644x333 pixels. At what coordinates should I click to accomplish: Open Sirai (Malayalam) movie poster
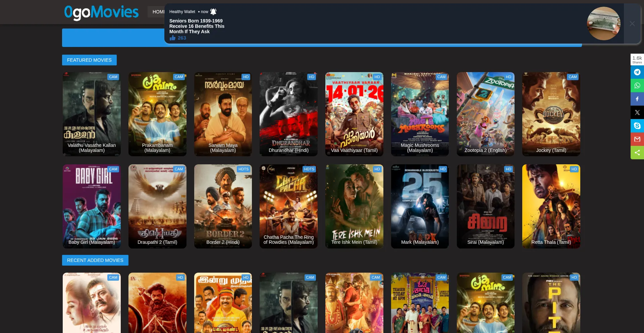(x=486, y=206)
